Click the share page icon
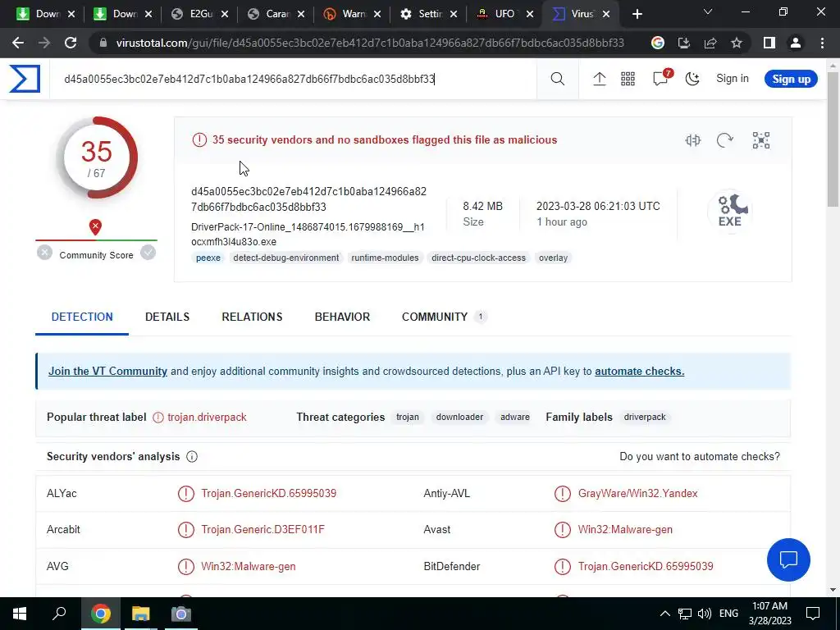 (x=710, y=43)
